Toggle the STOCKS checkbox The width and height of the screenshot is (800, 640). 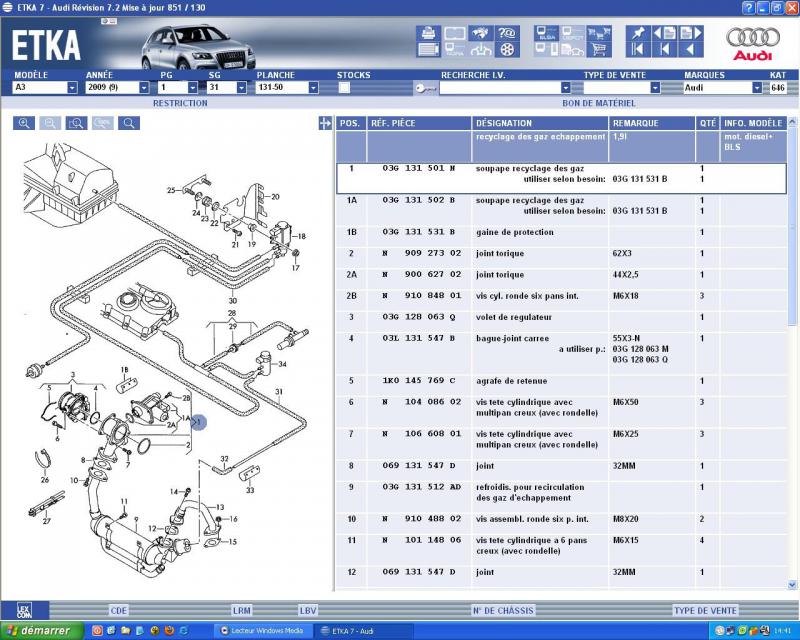coord(344,88)
